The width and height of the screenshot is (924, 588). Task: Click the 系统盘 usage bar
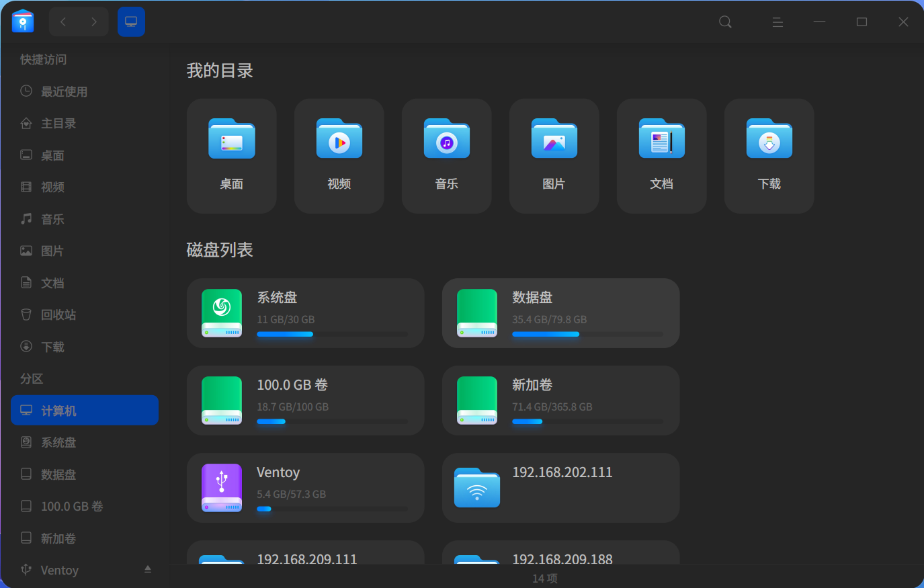333,334
